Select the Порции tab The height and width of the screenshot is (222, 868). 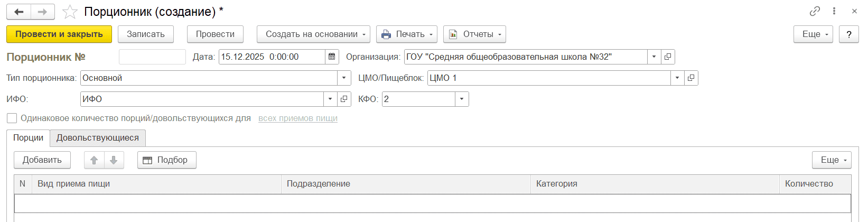pyautogui.click(x=29, y=138)
